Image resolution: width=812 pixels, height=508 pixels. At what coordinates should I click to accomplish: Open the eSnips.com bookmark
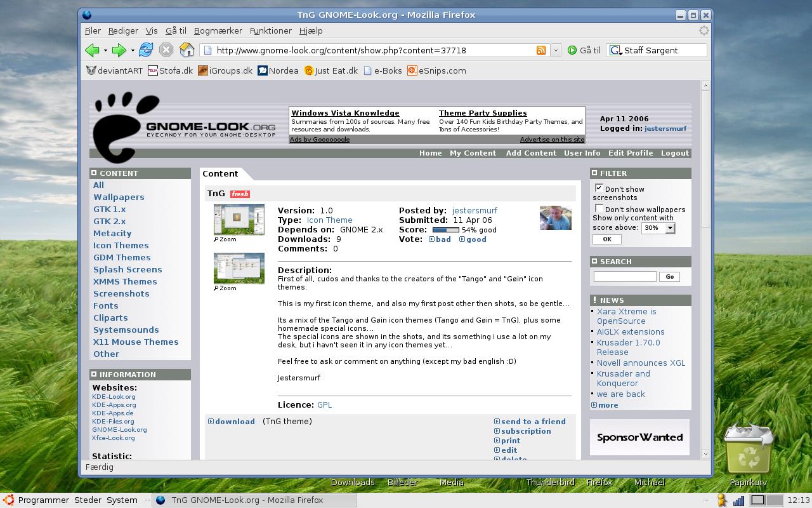pyautogui.click(x=436, y=70)
